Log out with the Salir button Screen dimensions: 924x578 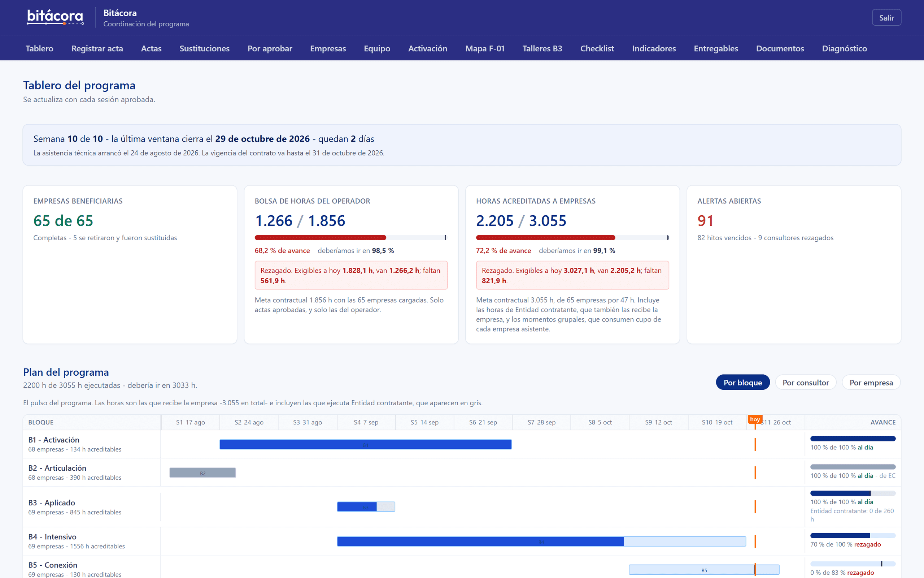tap(886, 18)
